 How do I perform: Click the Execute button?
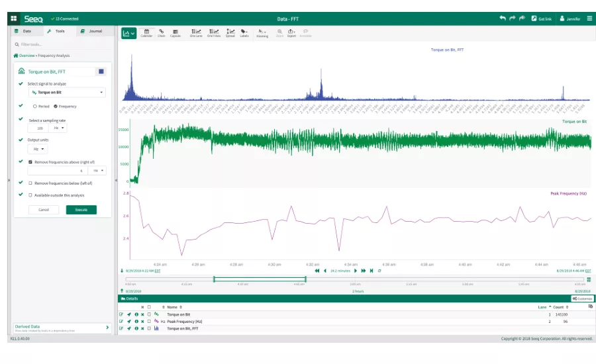click(x=81, y=210)
